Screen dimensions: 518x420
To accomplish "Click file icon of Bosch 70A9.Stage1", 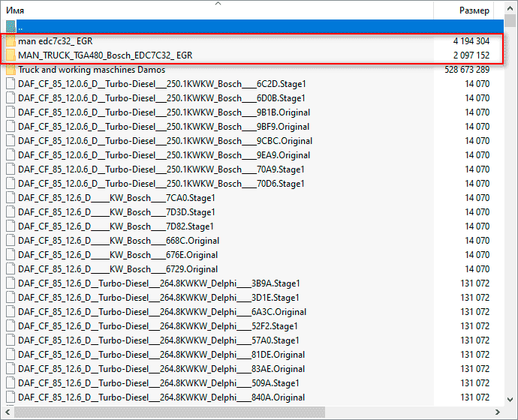I will 11,169.
